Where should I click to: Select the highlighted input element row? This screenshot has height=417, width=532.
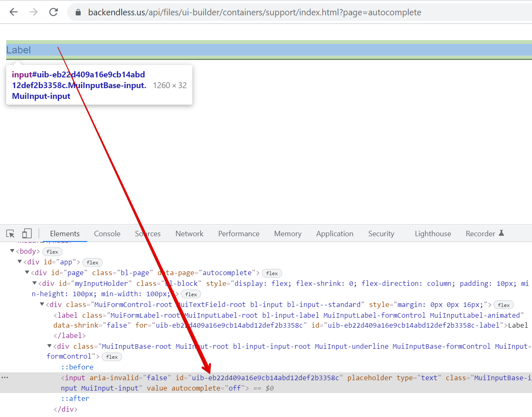[266, 383]
